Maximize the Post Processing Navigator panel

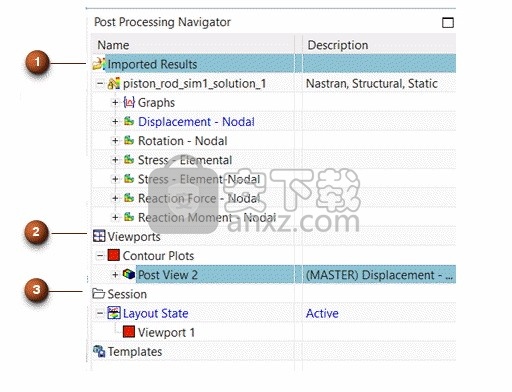coord(448,23)
